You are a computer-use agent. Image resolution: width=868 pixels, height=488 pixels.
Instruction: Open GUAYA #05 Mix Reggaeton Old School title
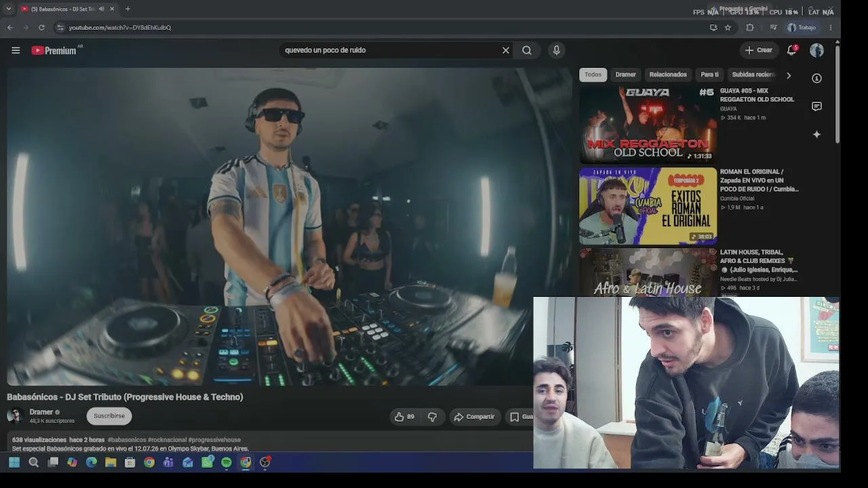coord(757,95)
